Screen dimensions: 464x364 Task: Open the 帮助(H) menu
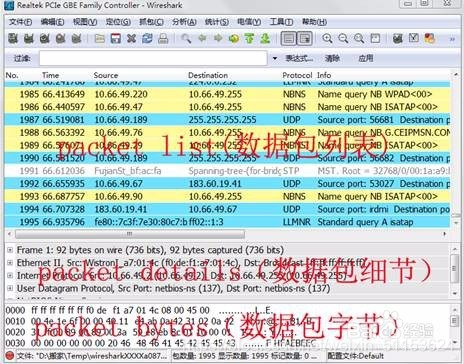pos(314,22)
